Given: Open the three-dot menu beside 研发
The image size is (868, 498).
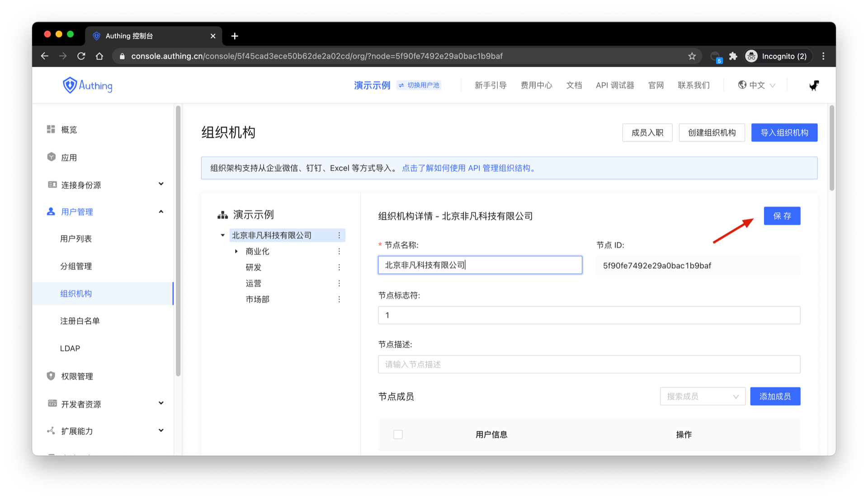Looking at the screenshot, I should pos(339,267).
